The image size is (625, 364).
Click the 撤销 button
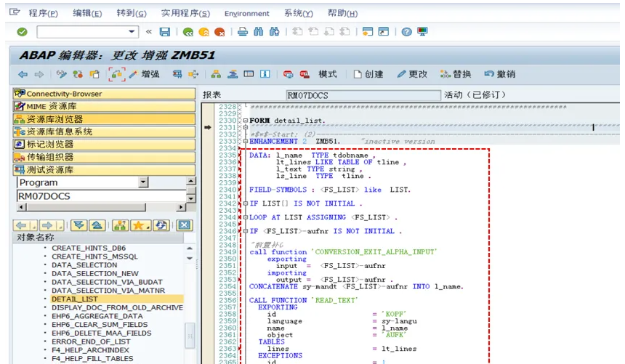pyautogui.click(x=500, y=74)
